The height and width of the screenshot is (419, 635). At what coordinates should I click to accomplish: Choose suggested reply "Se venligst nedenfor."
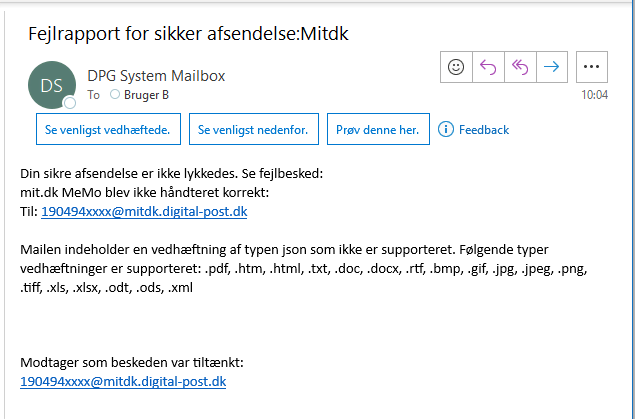pyautogui.click(x=254, y=130)
